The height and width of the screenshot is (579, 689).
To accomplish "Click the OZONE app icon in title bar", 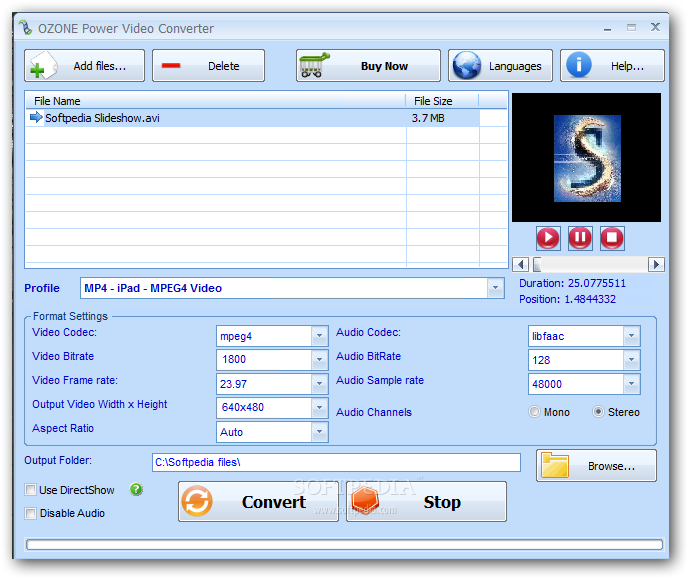I will point(26,28).
